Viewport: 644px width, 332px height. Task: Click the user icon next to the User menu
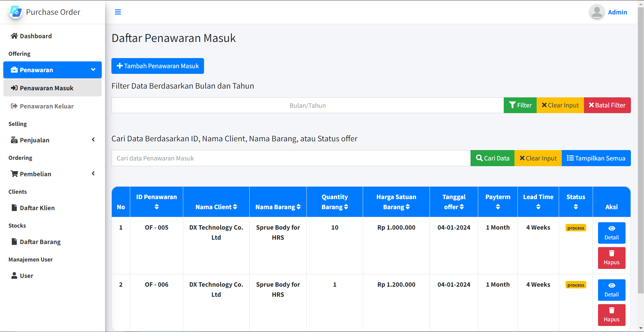[14, 275]
